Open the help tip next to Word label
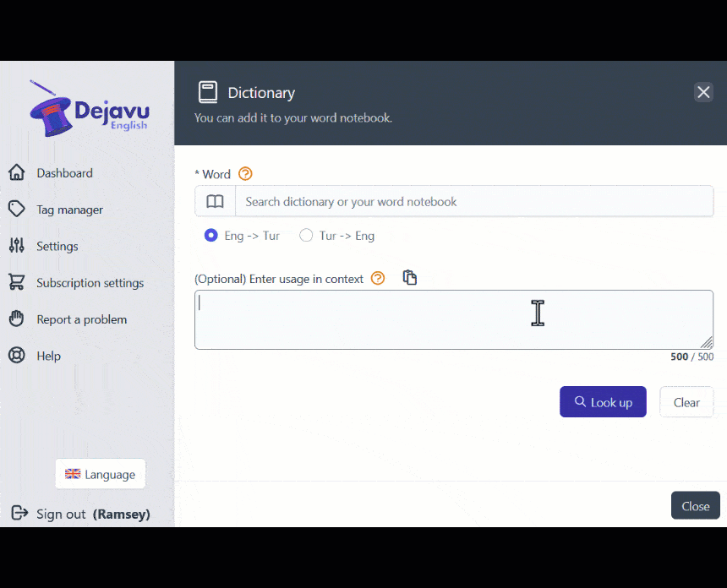 244,174
